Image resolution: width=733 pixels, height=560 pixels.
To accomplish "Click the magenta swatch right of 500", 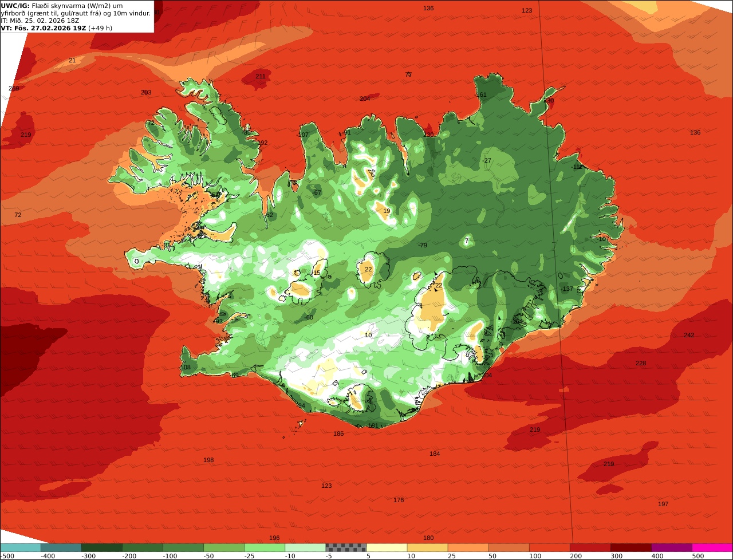I will pos(712,547).
